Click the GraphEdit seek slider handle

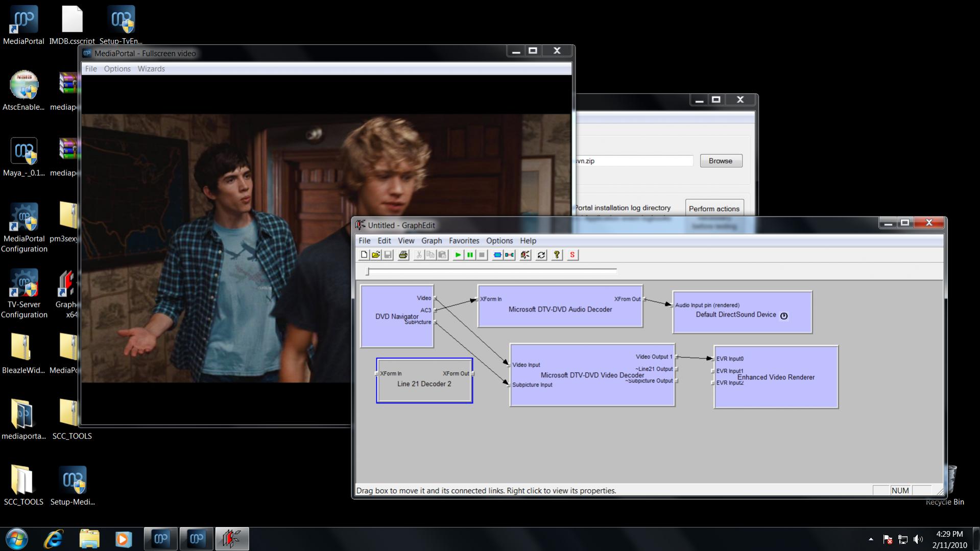click(x=368, y=272)
